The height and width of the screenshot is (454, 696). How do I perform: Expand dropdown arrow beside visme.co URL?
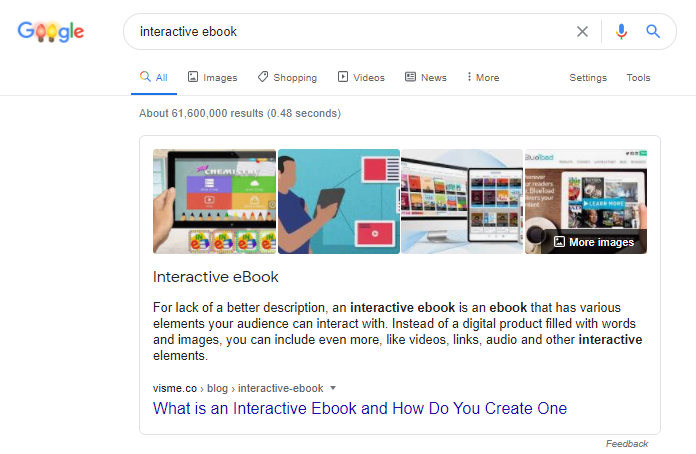(333, 388)
